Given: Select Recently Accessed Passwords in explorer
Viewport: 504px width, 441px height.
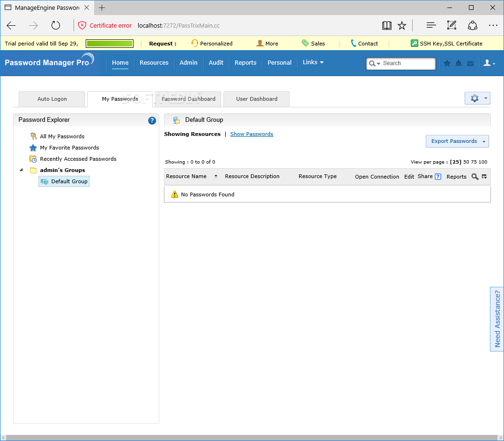Looking at the screenshot, I should pyautogui.click(x=78, y=159).
